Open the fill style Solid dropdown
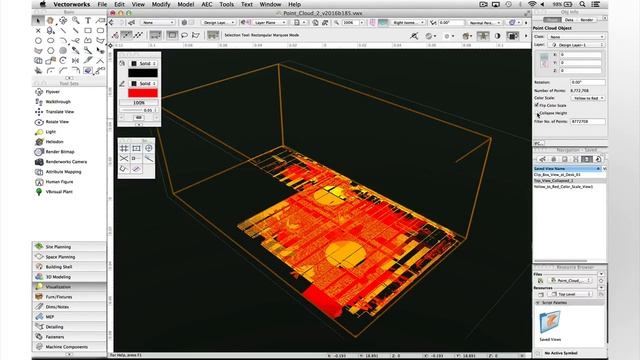 (x=143, y=64)
